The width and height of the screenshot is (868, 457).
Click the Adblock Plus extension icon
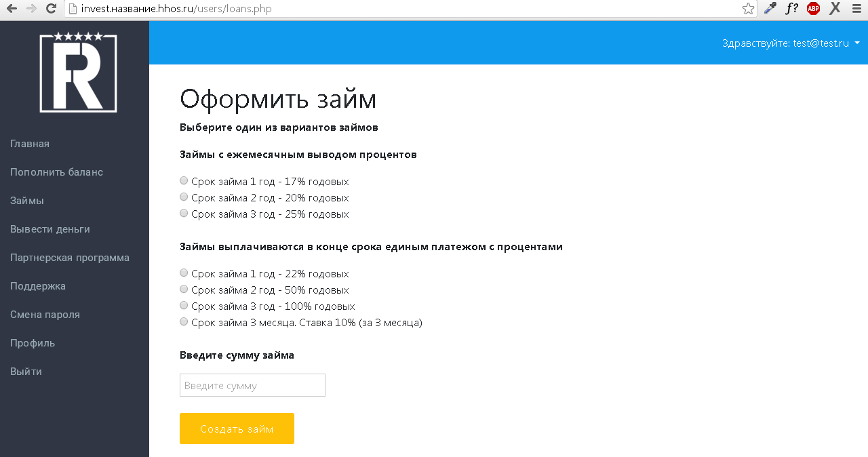[813, 9]
